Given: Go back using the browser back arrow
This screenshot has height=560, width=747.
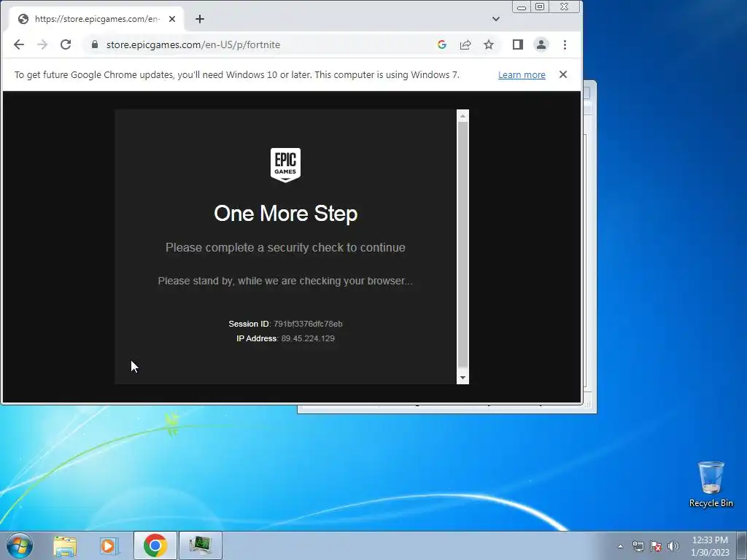Looking at the screenshot, I should [x=18, y=44].
